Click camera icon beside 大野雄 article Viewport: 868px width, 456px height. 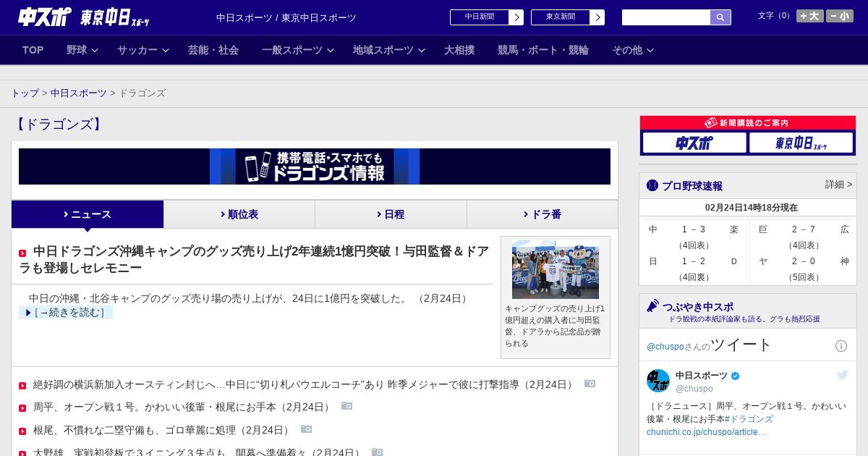[x=377, y=452]
